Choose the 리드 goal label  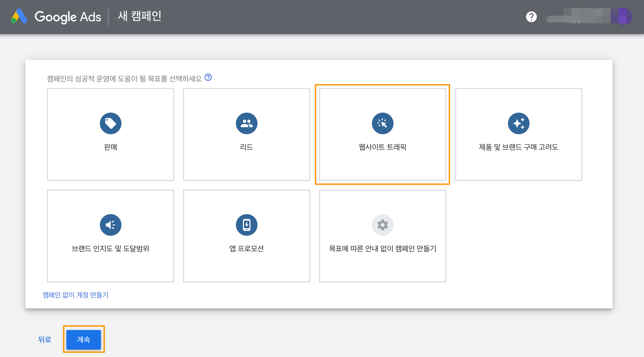(x=246, y=147)
